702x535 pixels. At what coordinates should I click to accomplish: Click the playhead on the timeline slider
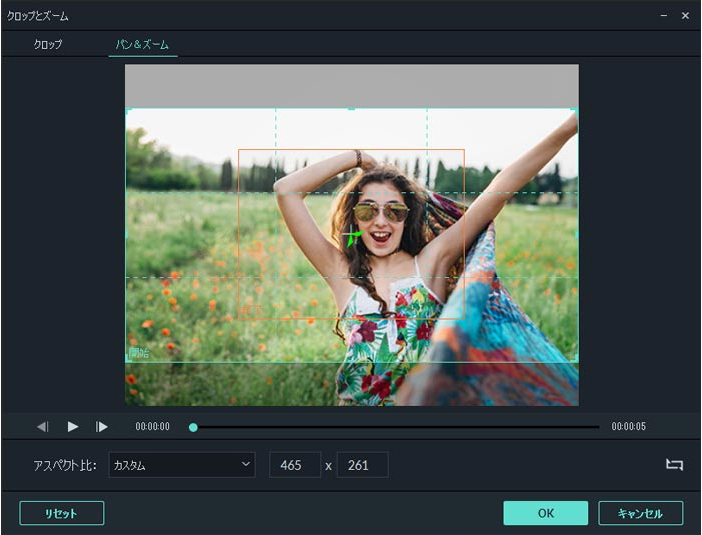(193, 427)
